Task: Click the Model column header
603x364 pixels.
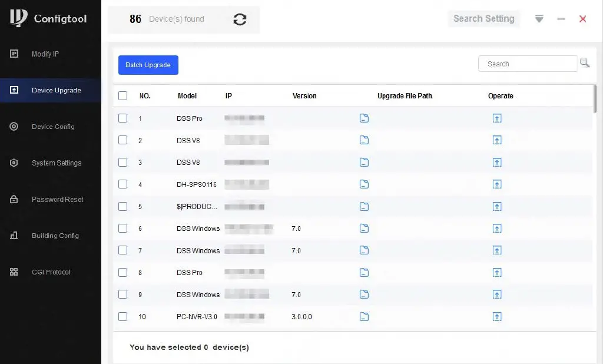Action: pos(187,96)
